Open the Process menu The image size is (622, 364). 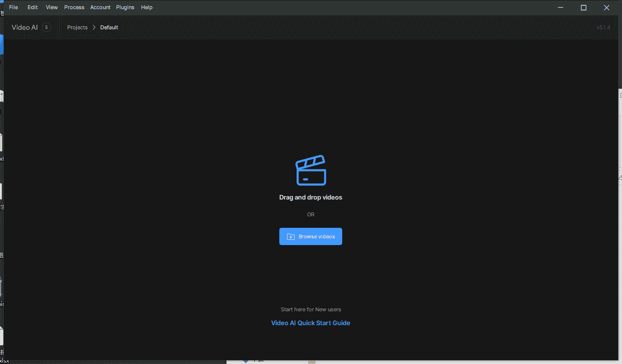coord(74,7)
